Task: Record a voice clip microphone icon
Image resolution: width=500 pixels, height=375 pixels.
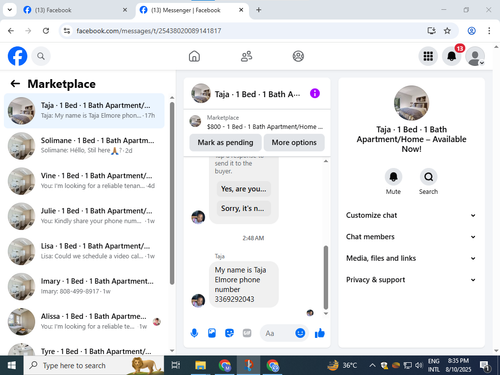Action: pyautogui.click(x=194, y=333)
